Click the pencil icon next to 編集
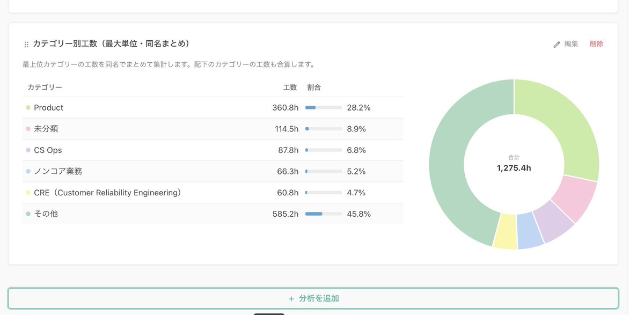This screenshot has width=644, height=315. click(x=557, y=45)
